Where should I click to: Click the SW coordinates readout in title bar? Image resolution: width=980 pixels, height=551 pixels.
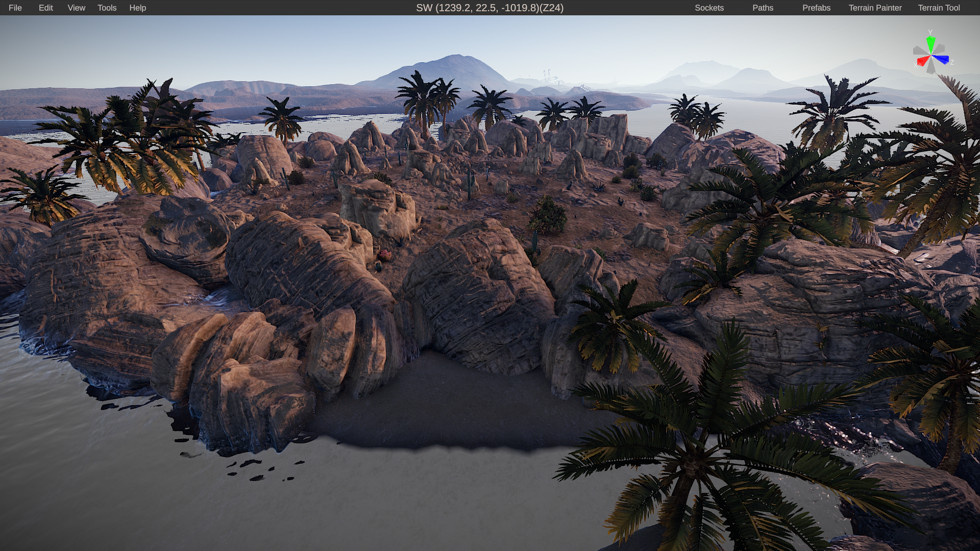coord(490,8)
